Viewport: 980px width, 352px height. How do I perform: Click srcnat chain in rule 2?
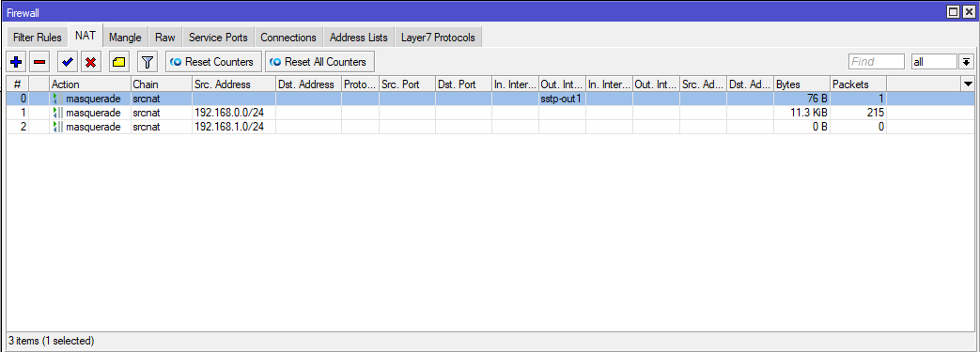point(146,126)
